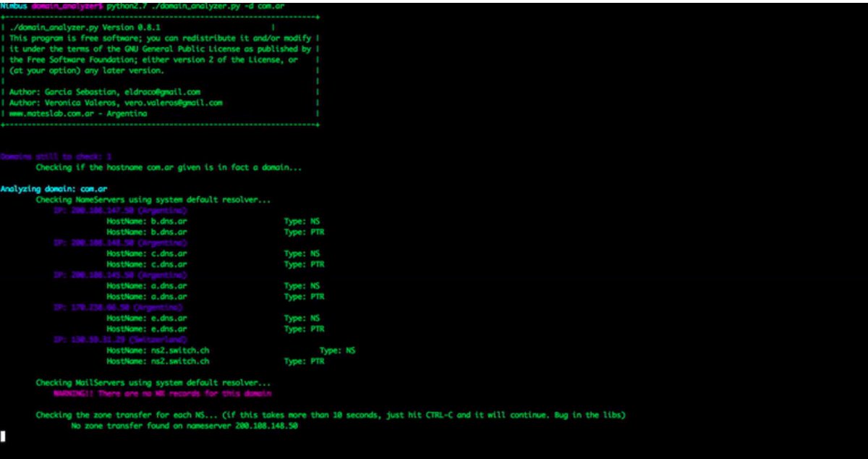
Task: Click 'Checking NameServers using system default resolver...'
Action: [153, 199]
